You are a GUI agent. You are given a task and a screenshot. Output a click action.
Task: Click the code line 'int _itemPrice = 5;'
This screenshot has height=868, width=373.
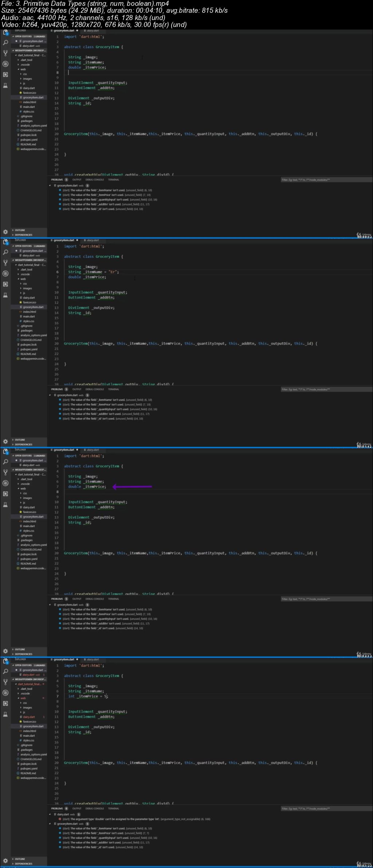tap(88, 696)
